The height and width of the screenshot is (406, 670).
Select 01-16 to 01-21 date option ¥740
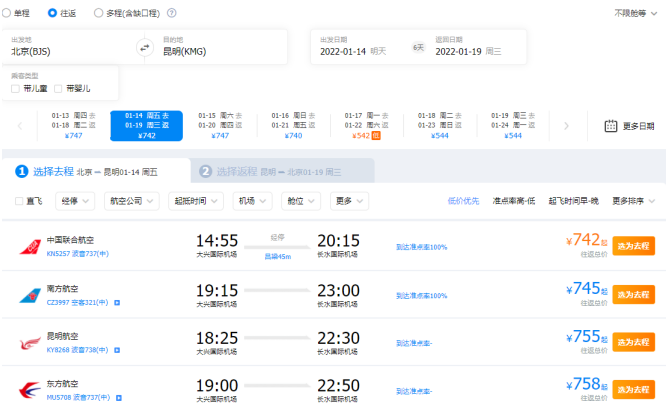click(293, 126)
